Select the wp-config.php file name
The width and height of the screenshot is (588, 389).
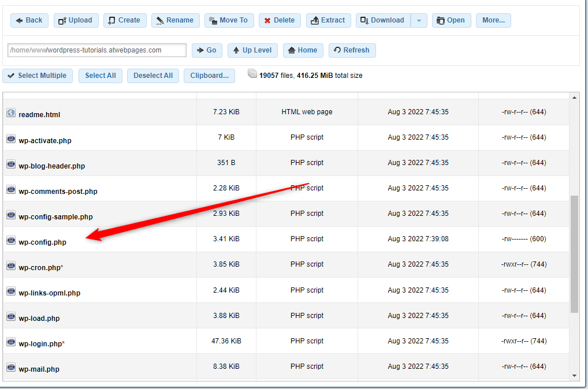pyautogui.click(x=42, y=242)
